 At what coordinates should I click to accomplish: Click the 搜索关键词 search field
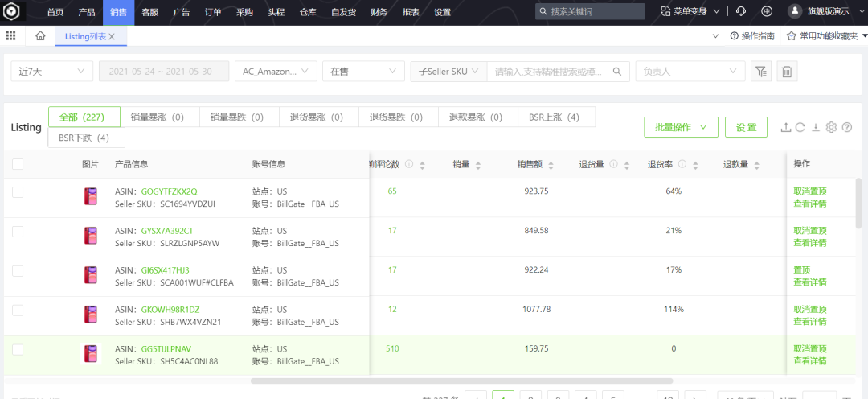point(596,12)
